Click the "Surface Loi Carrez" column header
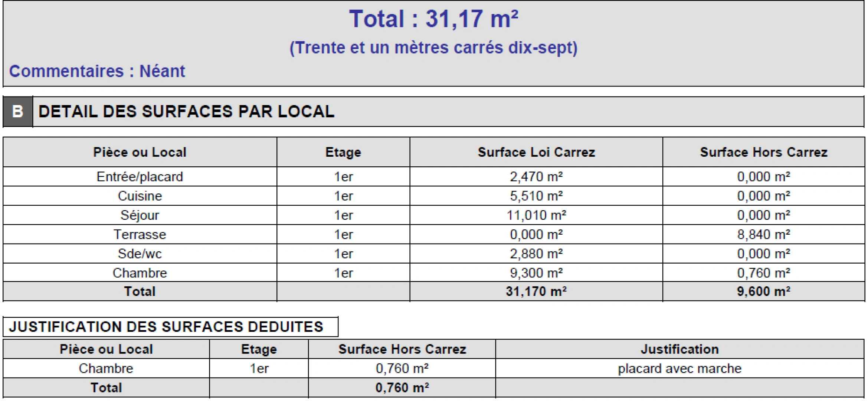This screenshot has width=868, height=401. (x=536, y=152)
